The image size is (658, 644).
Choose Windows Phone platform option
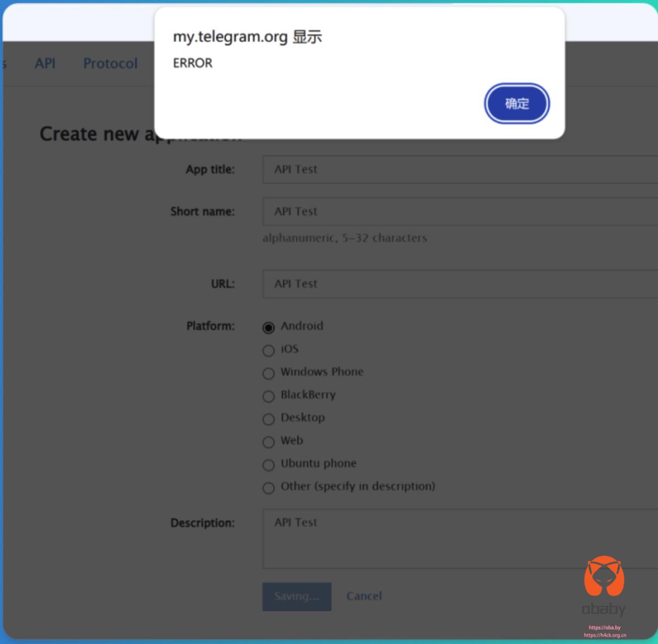(269, 373)
